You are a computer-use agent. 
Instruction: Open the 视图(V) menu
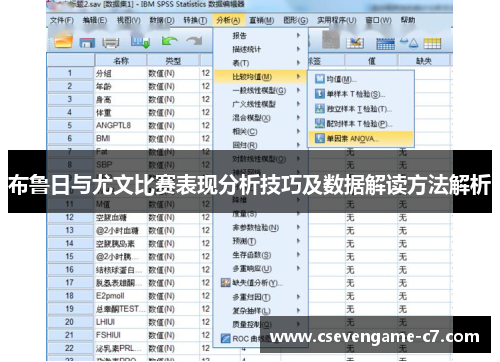[128, 21]
